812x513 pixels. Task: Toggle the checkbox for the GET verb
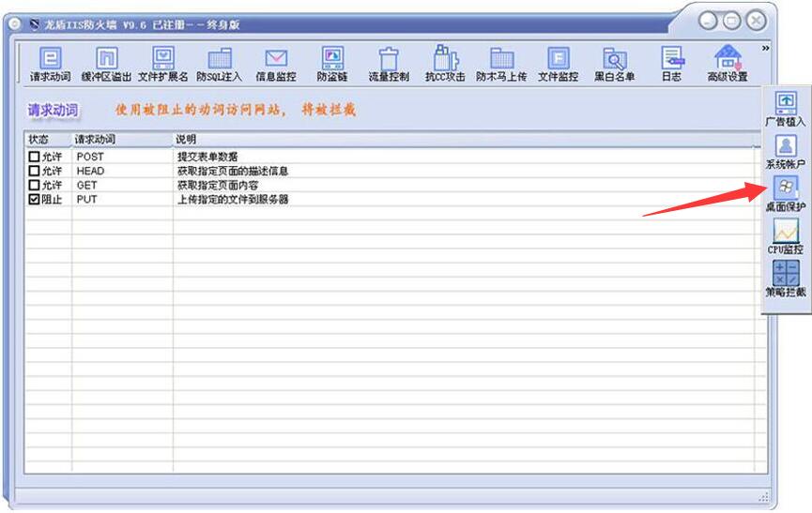pyautogui.click(x=34, y=185)
